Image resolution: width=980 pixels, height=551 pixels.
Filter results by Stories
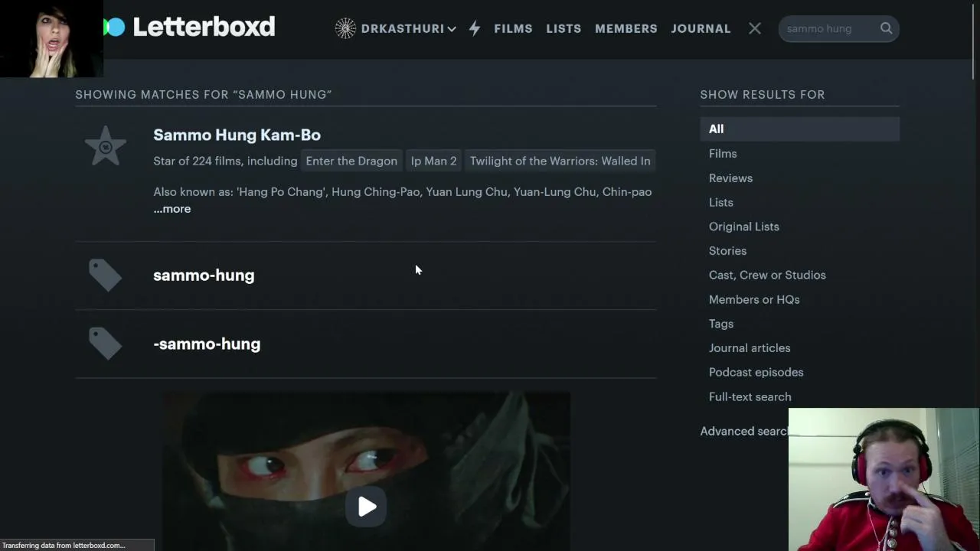tap(727, 251)
